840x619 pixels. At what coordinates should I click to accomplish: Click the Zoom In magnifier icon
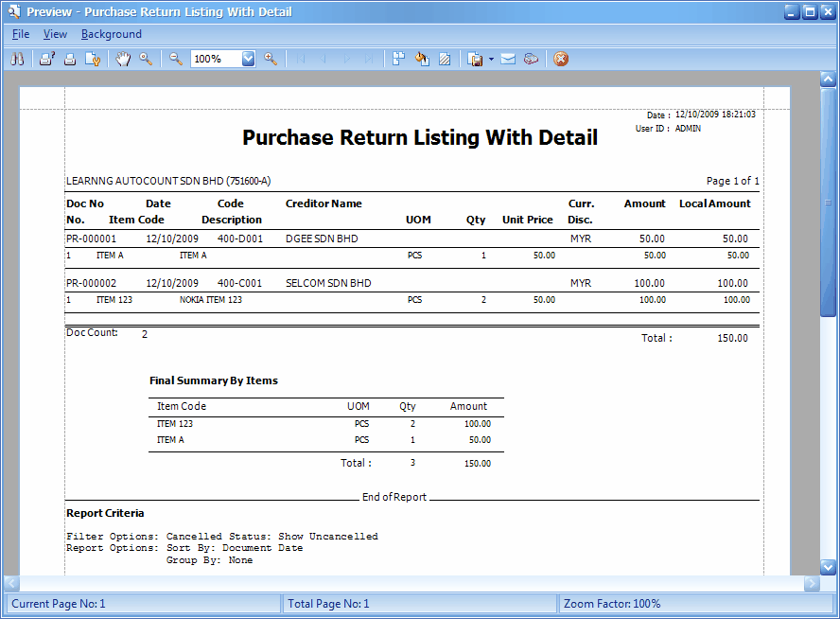click(271, 59)
